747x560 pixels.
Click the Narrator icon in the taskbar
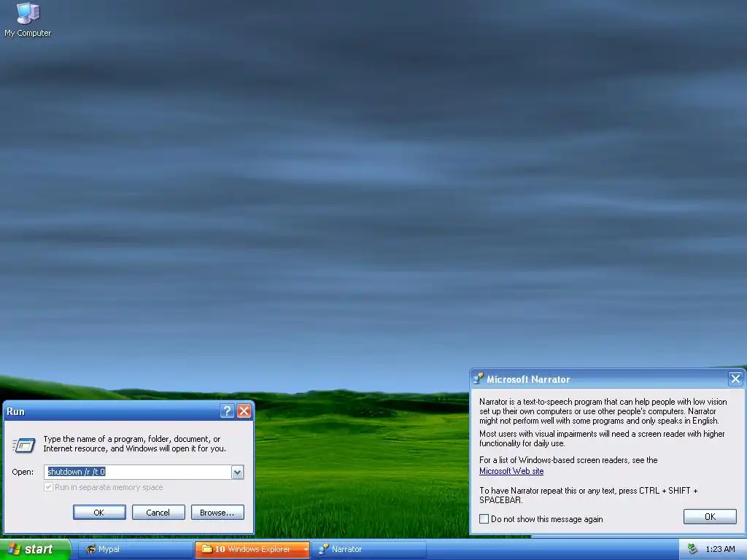(x=324, y=549)
